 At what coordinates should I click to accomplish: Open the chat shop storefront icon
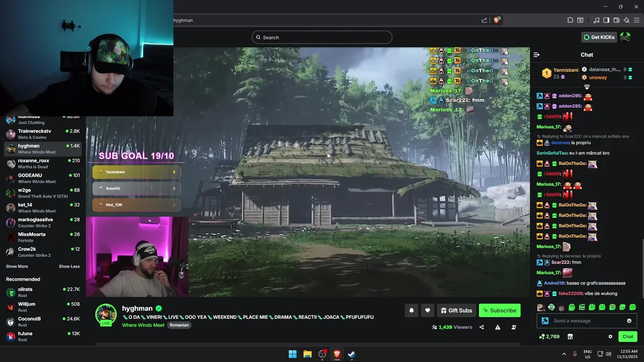tap(570, 336)
